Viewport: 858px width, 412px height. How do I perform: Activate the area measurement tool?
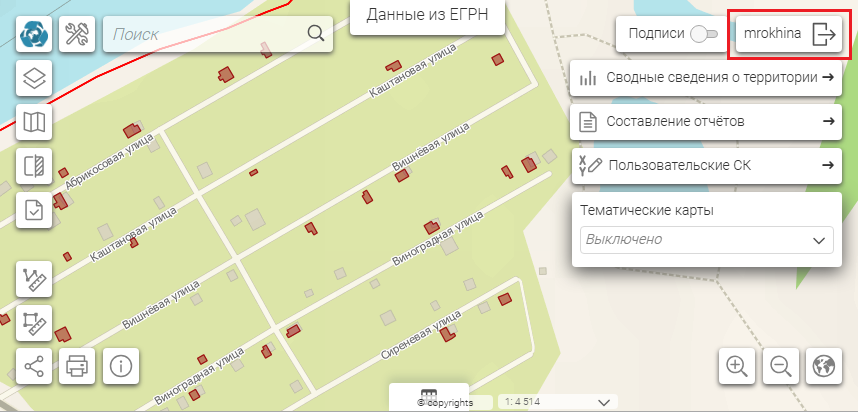pyautogui.click(x=35, y=322)
